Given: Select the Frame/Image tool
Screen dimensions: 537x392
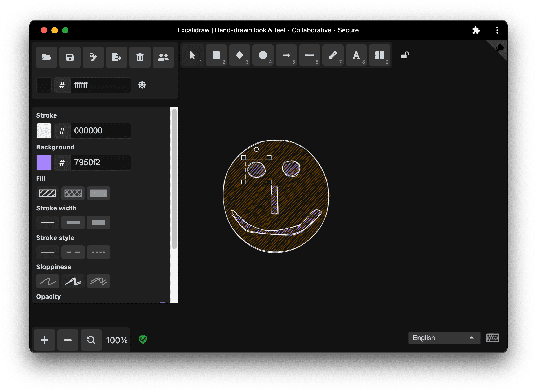Looking at the screenshot, I should coord(379,57).
